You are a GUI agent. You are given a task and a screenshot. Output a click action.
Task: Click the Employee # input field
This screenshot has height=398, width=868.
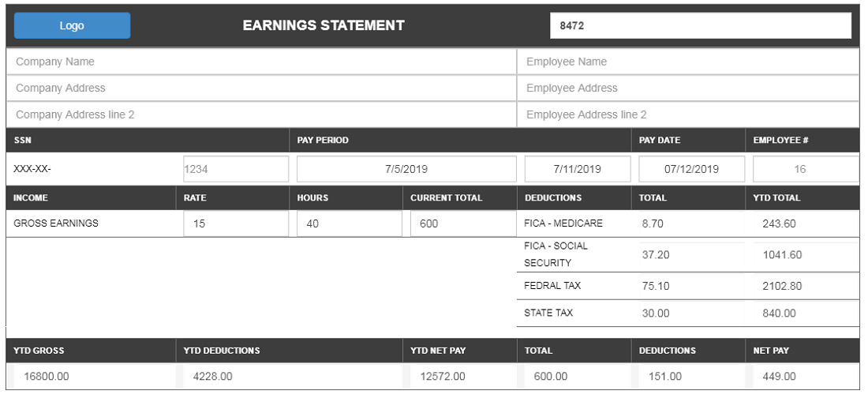(805, 169)
